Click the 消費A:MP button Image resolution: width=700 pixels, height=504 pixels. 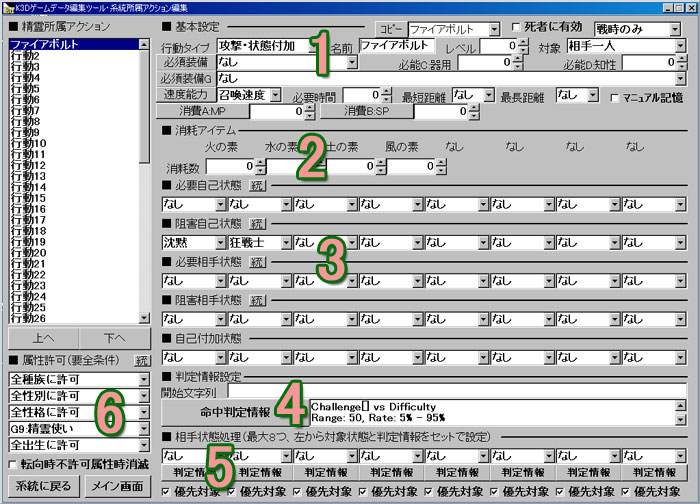point(203,111)
